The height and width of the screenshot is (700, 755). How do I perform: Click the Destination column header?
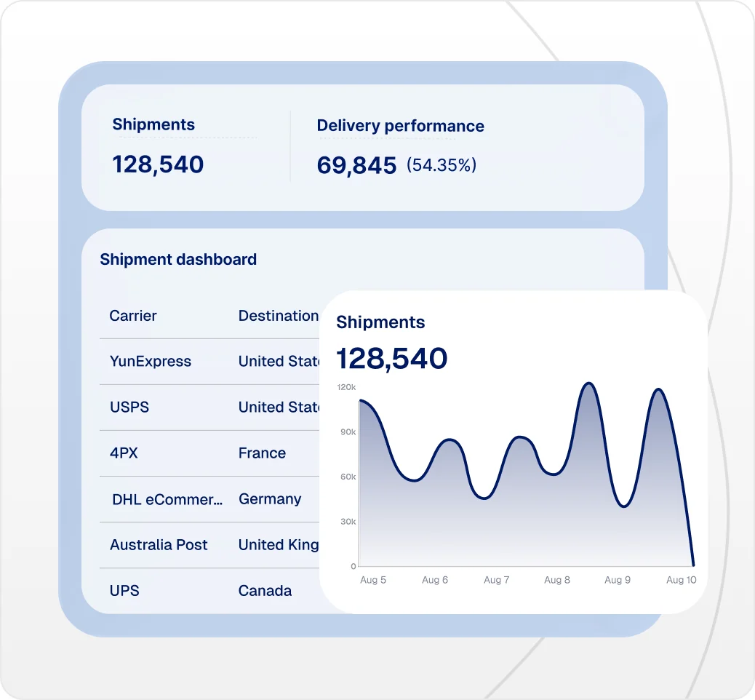[x=279, y=316]
